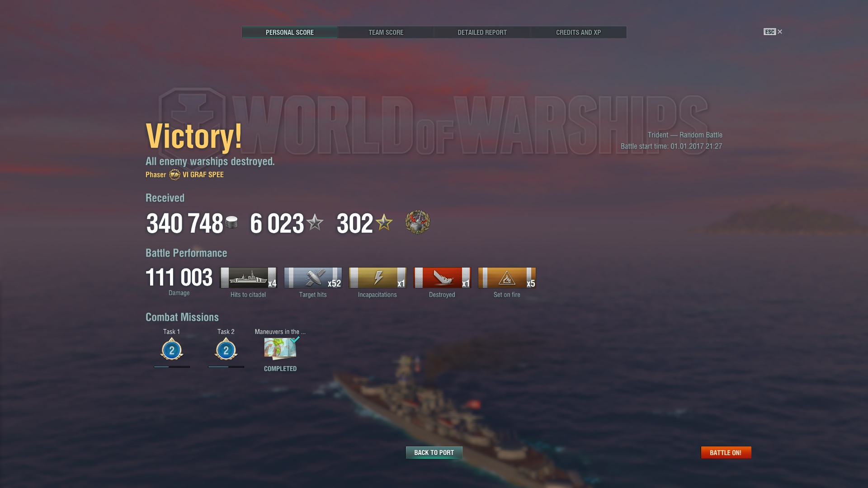This screenshot has width=868, height=488.
Task: Open the Maneuvers mission map thumbnail
Action: coord(280,348)
